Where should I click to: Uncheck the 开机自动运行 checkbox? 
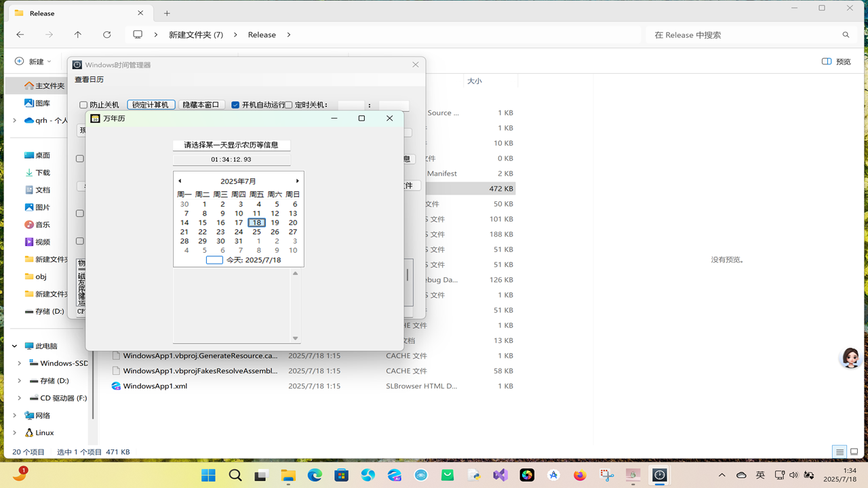(x=235, y=105)
